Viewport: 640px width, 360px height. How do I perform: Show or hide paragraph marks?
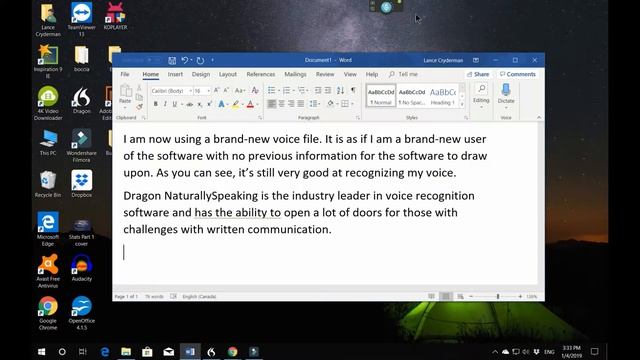click(353, 90)
